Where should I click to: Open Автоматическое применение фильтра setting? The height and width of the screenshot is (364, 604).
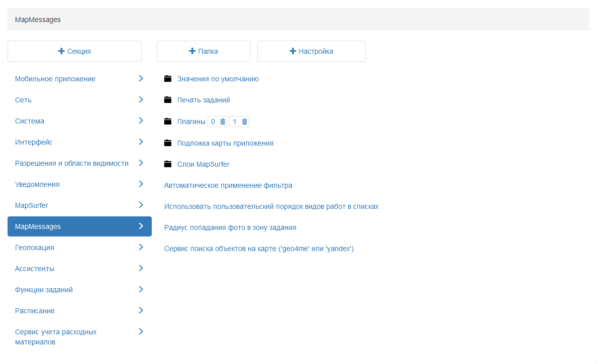pos(228,185)
